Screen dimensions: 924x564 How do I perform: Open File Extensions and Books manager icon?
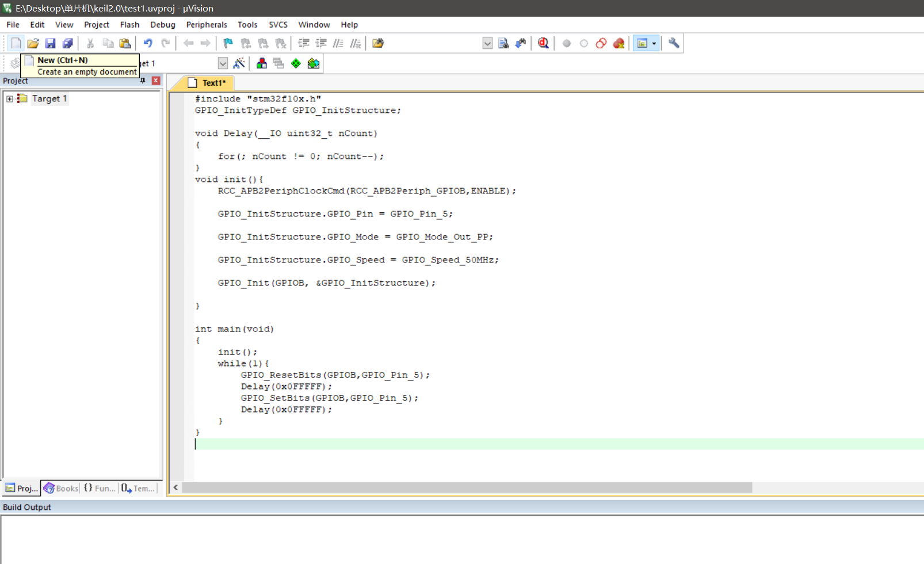(x=262, y=63)
